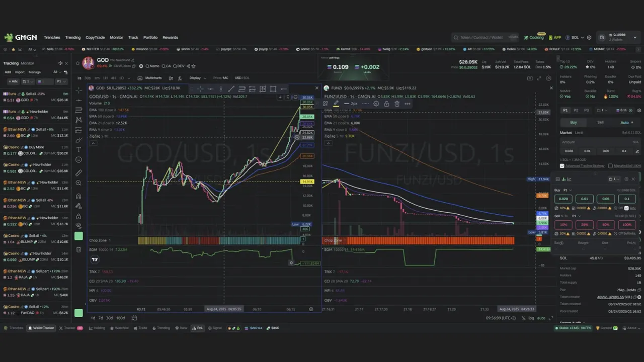Delete selected drawing in FUNZI toolbar

[396, 104]
